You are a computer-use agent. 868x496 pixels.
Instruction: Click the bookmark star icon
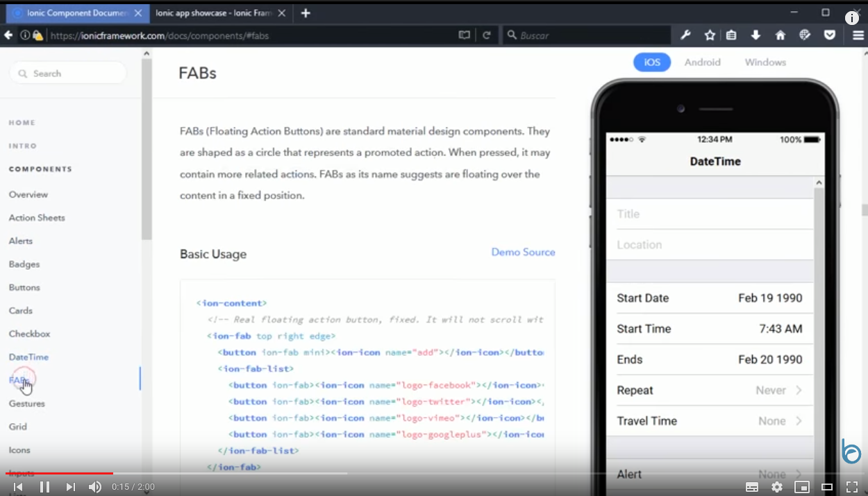(x=710, y=35)
